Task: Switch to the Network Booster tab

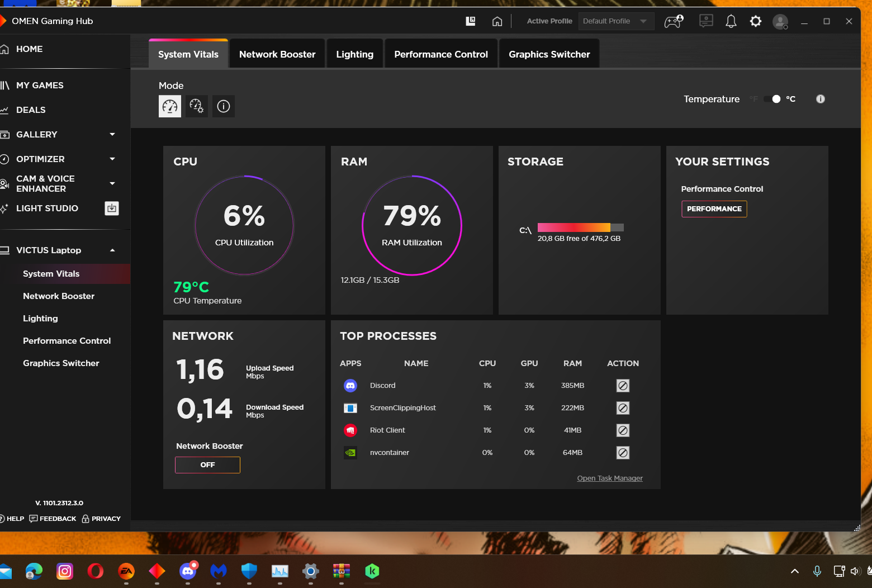Action: pyautogui.click(x=277, y=54)
